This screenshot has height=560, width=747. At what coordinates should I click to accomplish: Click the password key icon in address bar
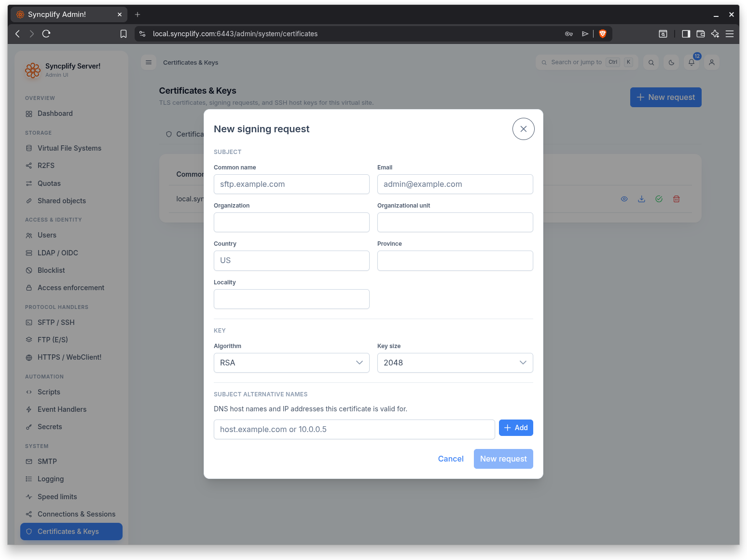pos(569,34)
